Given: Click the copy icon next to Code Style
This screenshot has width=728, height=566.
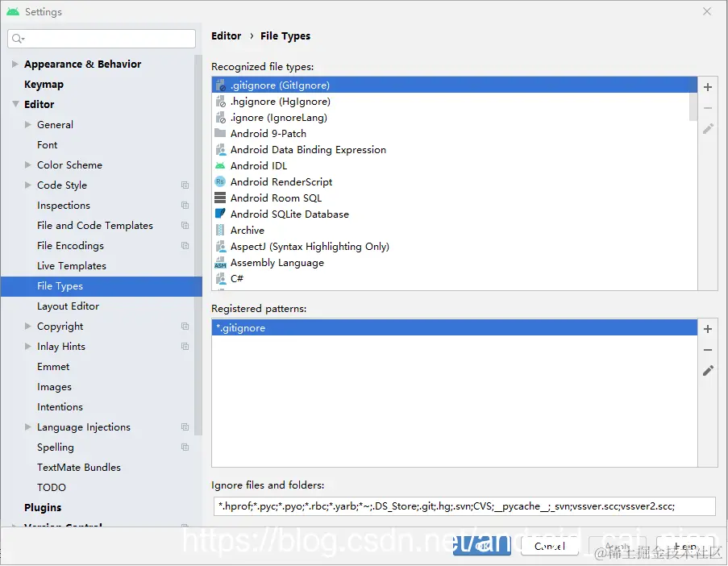Looking at the screenshot, I should (x=185, y=185).
